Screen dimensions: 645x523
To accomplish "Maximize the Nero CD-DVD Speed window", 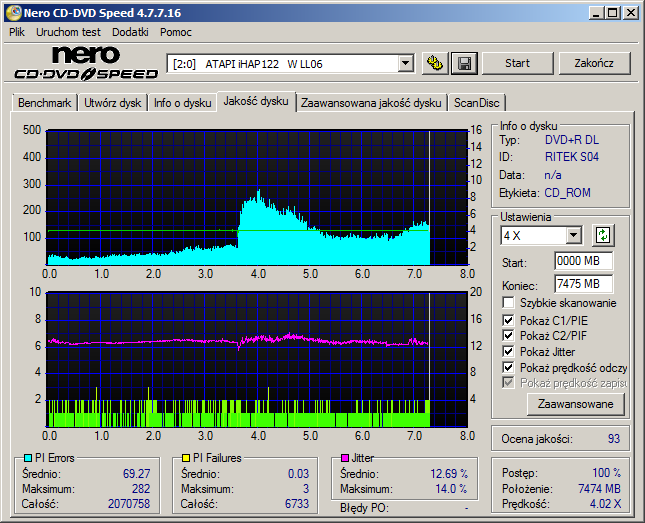I will 613,13.
